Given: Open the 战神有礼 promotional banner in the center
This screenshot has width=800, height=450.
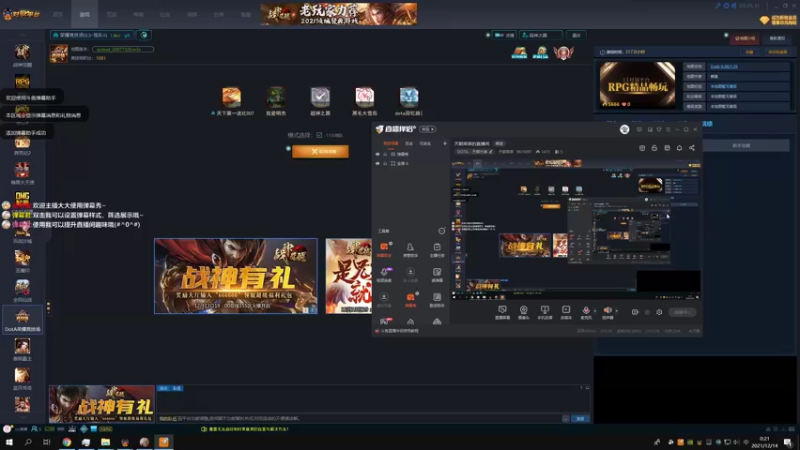Looking at the screenshot, I should pos(236,276).
